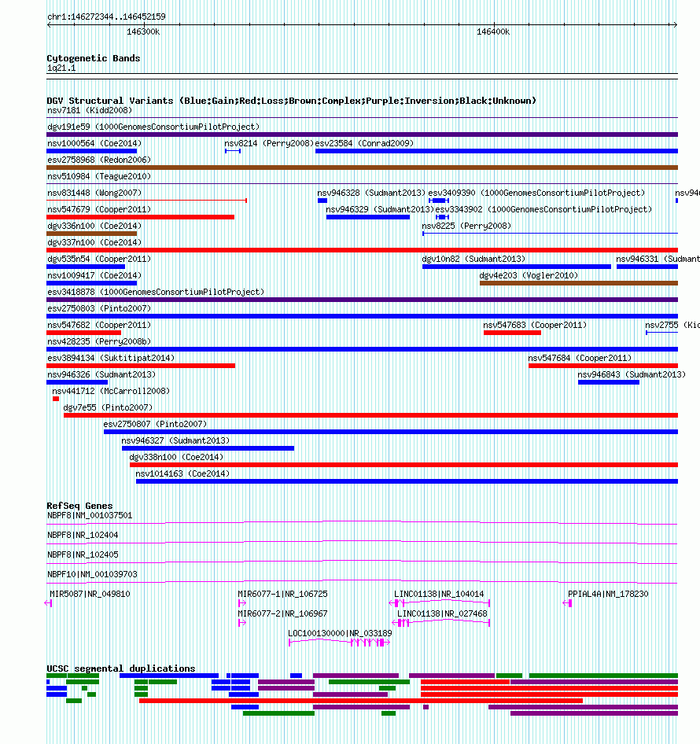700x744 pixels.
Task: Click nsv946328 (Sudmant2013) label
Action: click(371, 193)
